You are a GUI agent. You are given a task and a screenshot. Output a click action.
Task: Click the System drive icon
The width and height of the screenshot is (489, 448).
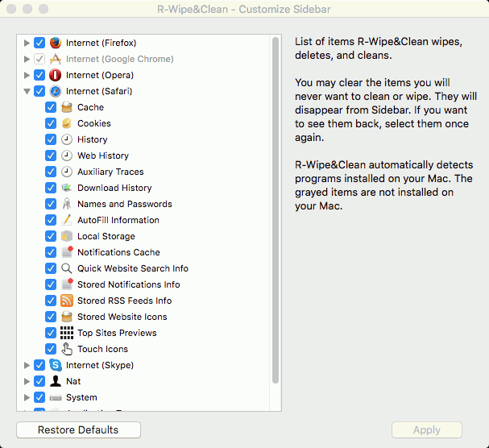point(56,397)
